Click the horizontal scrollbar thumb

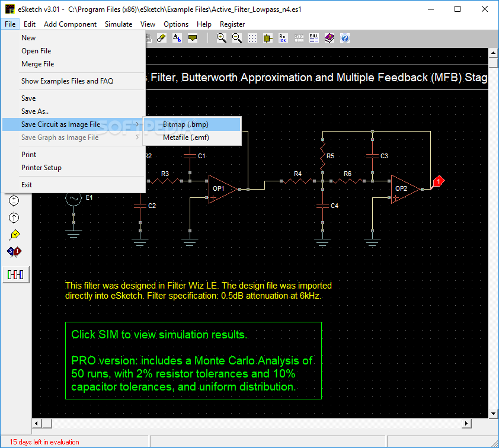pos(47,424)
